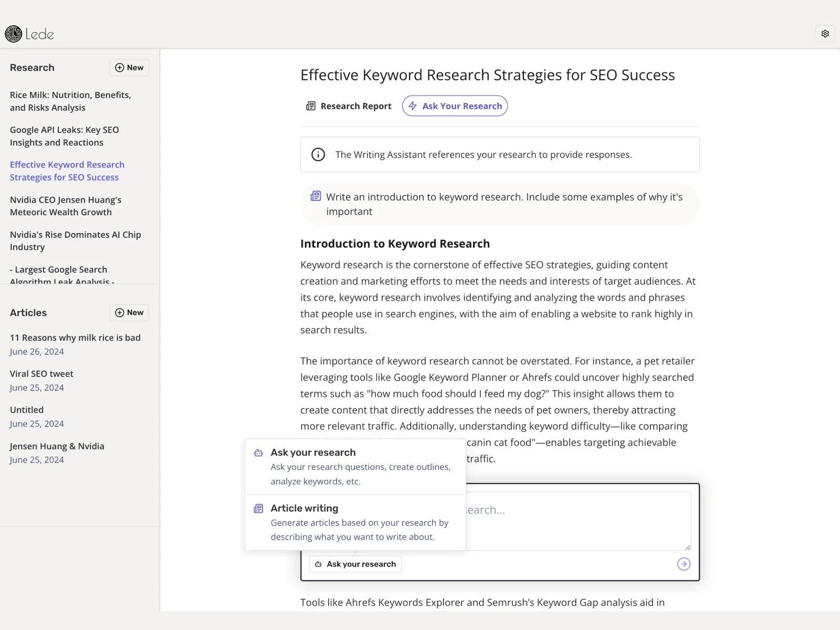
Task: Click into the prompt text area
Action: click(577, 521)
